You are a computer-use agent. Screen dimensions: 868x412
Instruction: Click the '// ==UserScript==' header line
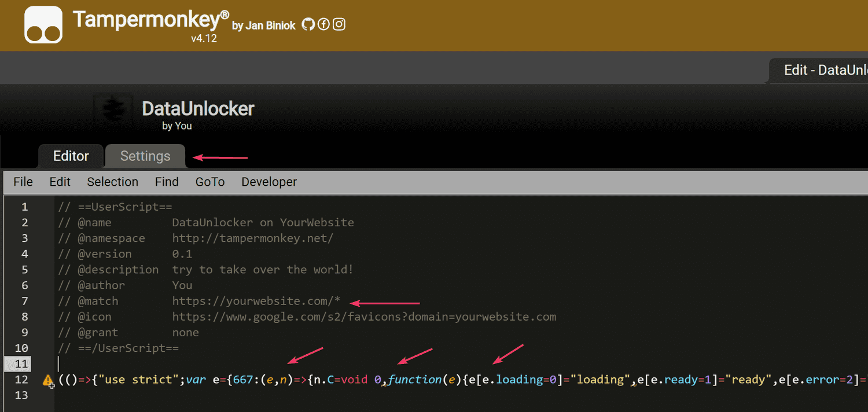(x=115, y=207)
